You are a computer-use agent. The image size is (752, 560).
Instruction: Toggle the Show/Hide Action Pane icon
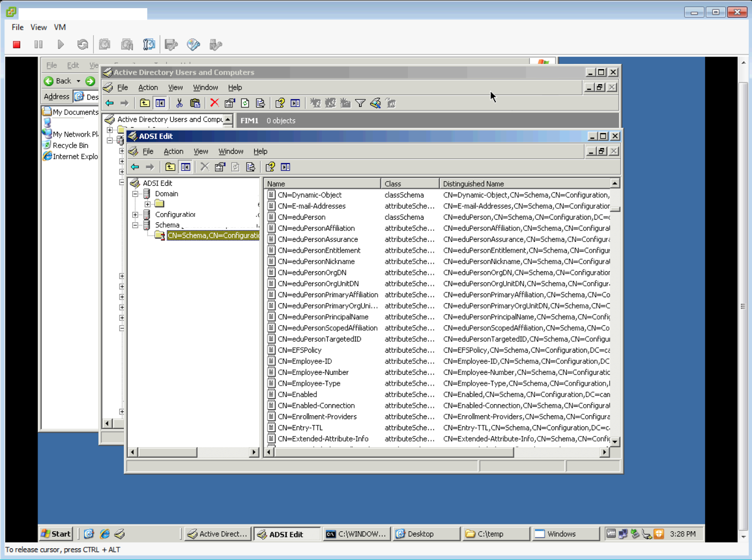point(285,167)
